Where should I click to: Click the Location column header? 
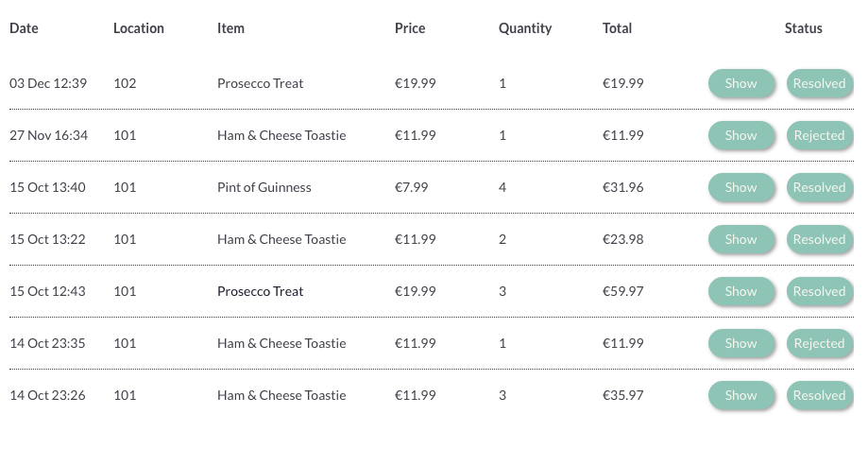(x=139, y=28)
